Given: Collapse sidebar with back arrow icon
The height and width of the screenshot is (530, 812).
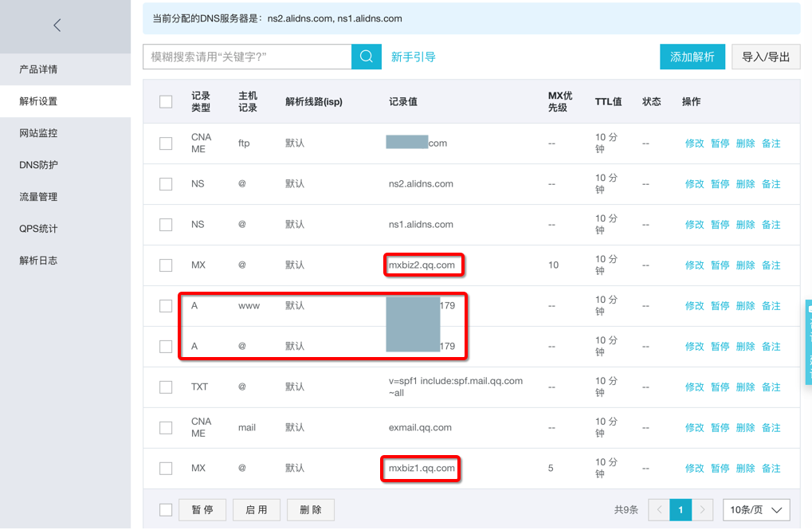Looking at the screenshot, I should (57, 26).
